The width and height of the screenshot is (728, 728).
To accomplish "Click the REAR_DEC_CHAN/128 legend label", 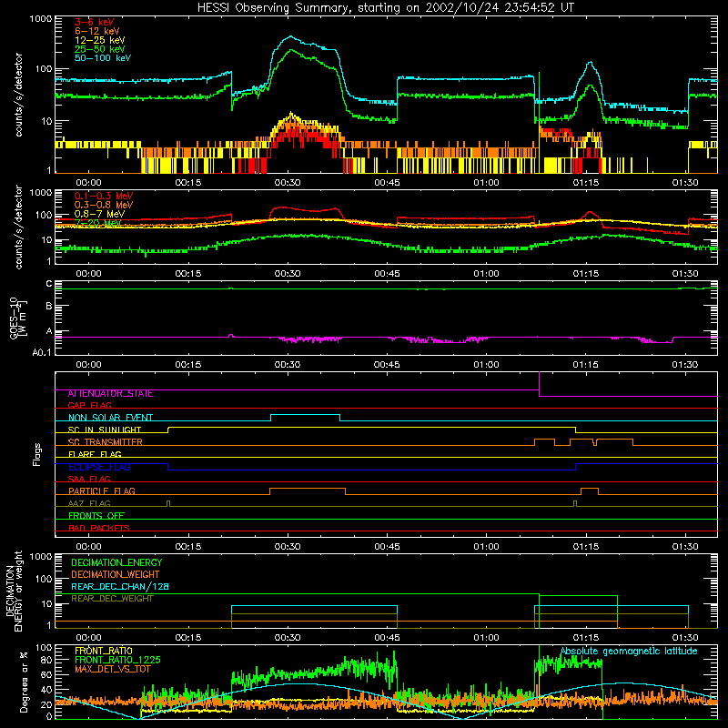I will pos(120,587).
